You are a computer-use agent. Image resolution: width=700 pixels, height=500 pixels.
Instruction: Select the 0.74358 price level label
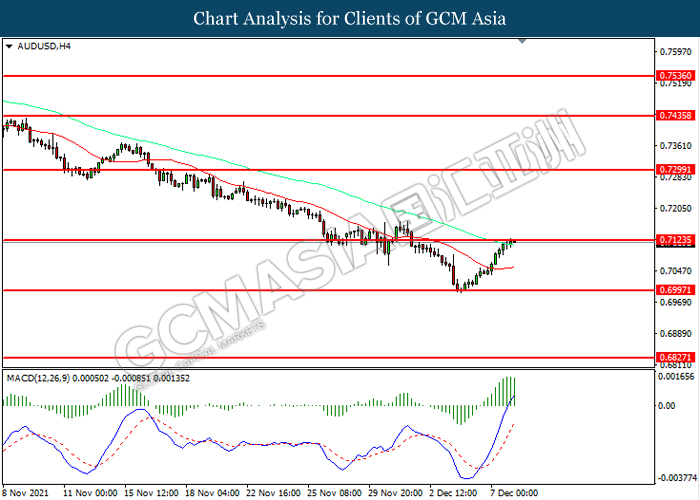pos(675,115)
